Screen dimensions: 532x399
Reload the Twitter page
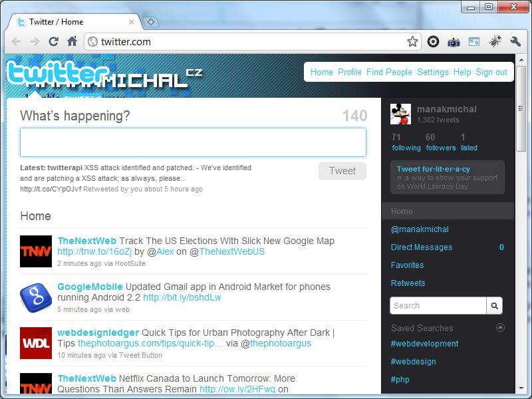point(54,42)
